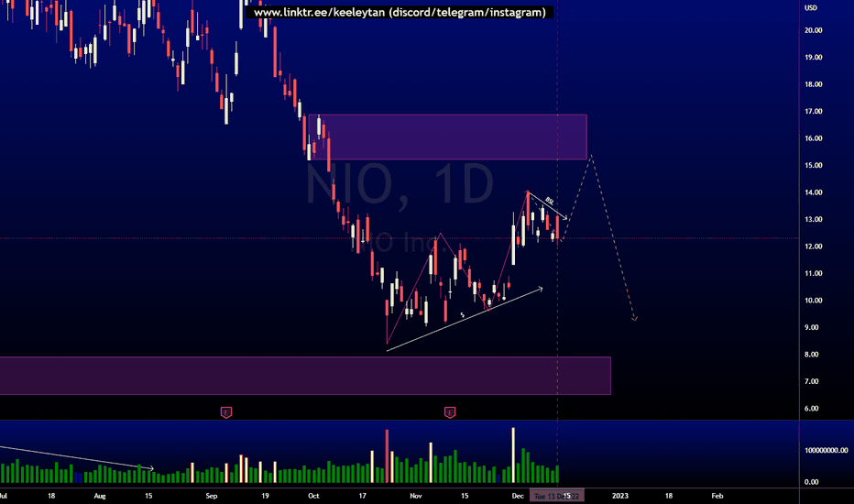Click the 19 label on time axis
Viewport: 854px width, 504px height.
tap(265, 496)
